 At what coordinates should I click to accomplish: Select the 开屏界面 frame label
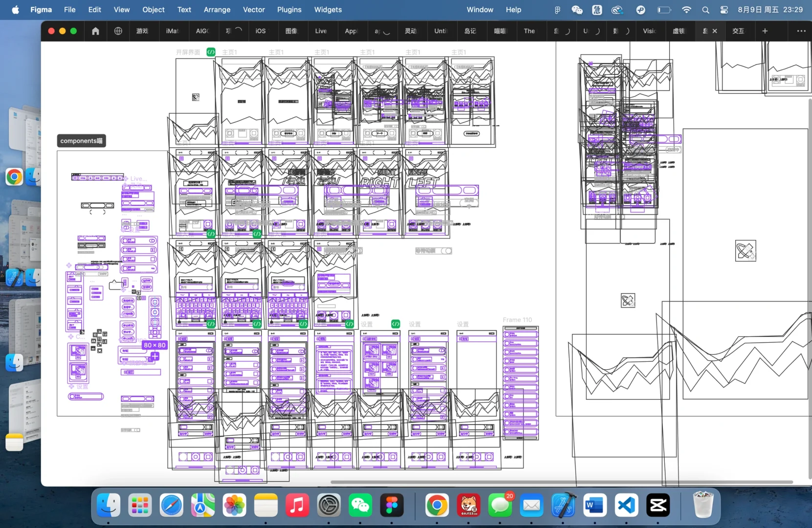(x=188, y=52)
